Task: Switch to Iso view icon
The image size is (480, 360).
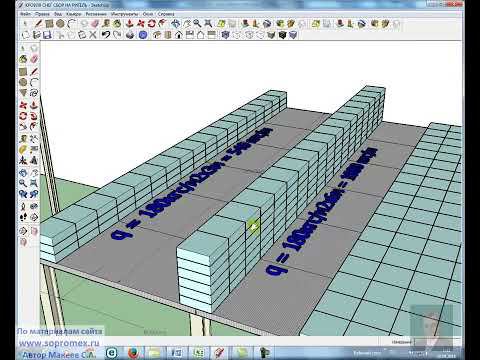Action: (x=157, y=35)
